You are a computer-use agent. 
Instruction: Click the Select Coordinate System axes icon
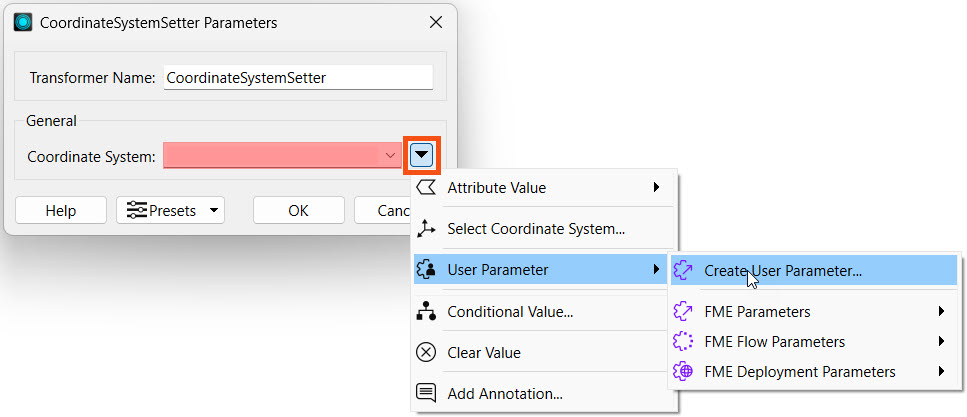click(427, 229)
